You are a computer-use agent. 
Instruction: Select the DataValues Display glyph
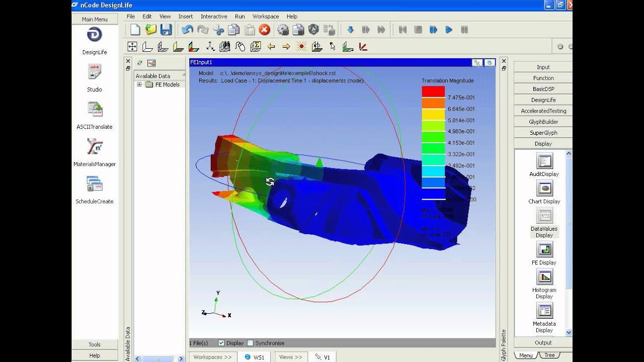pyautogui.click(x=544, y=216)
